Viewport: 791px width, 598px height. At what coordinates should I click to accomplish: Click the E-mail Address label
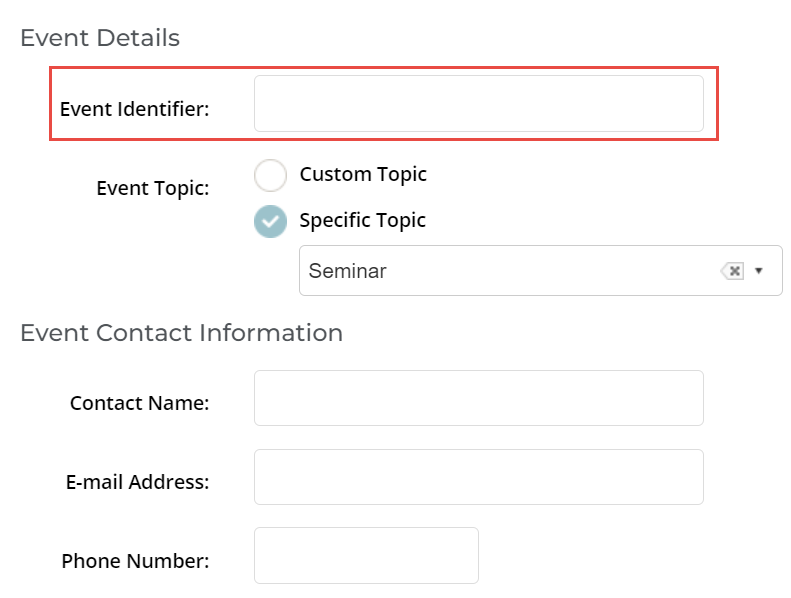point(138,482)
